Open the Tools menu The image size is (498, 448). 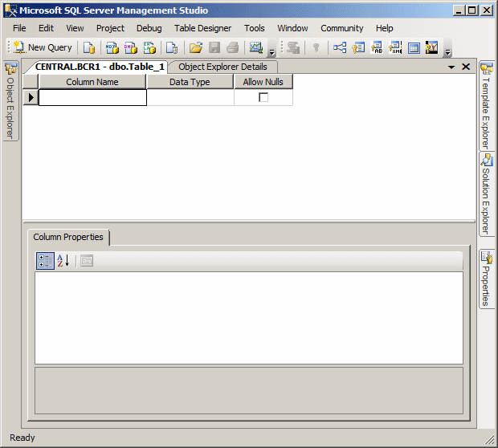[254, 28]
